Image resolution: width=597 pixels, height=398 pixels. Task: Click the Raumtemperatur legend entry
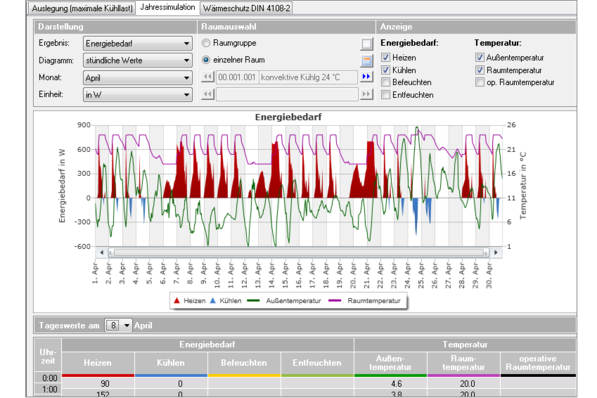[x=365, y=300]
